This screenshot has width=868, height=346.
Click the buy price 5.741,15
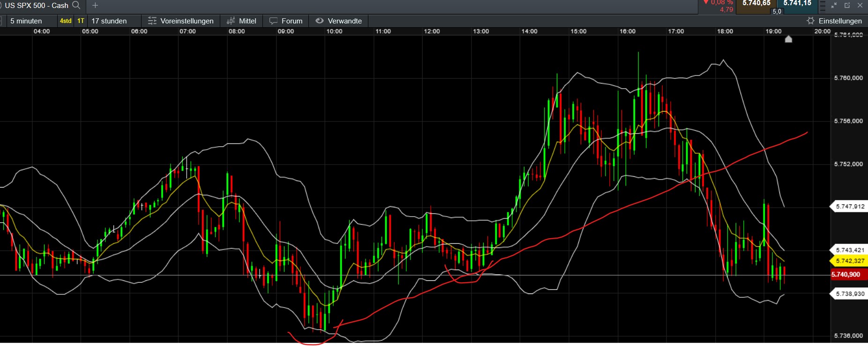pos(797,3)
